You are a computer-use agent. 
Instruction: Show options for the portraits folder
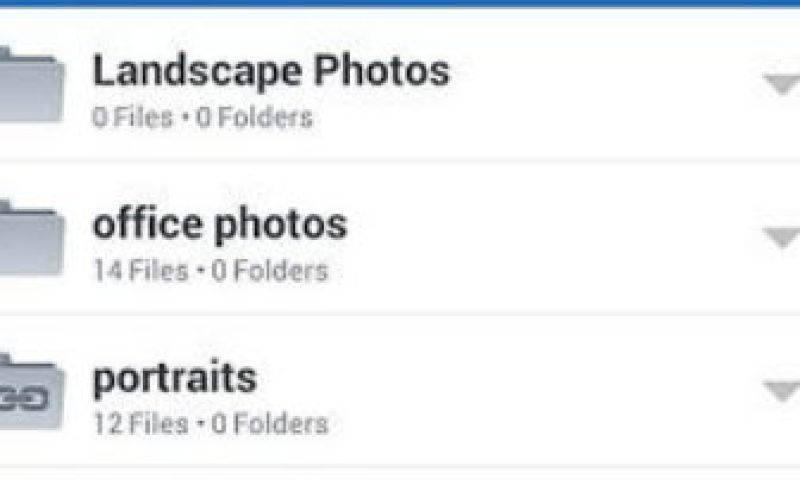[x=782, y=390]
